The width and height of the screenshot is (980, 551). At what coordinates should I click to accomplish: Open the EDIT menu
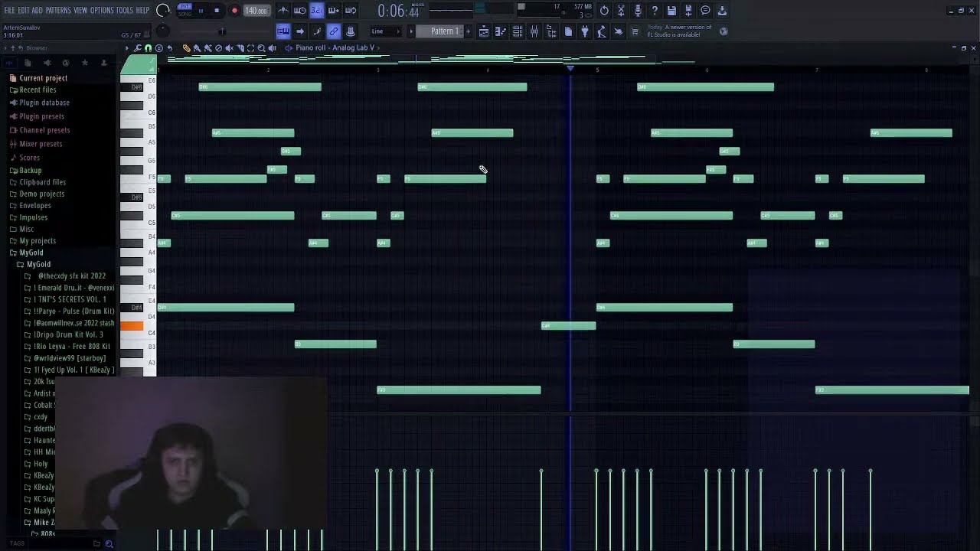tap(24, 10)
